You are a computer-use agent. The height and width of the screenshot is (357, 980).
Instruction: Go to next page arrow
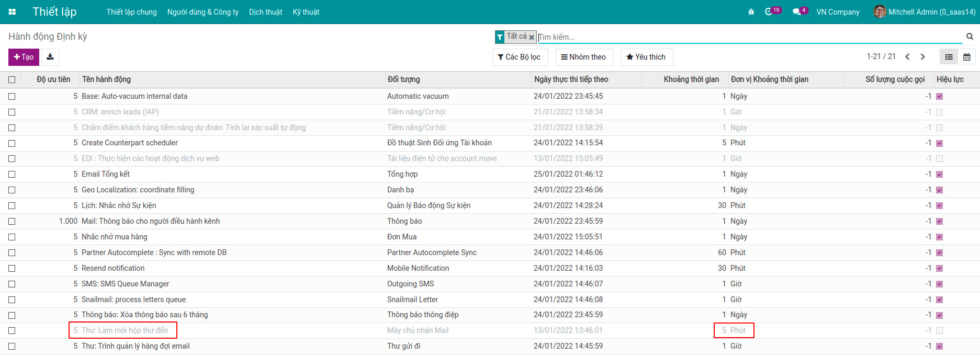(922, 57)
